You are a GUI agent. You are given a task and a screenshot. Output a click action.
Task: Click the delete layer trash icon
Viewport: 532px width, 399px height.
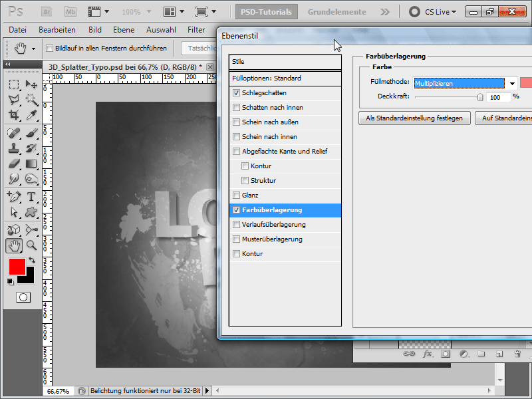click(x=517, y=354)
